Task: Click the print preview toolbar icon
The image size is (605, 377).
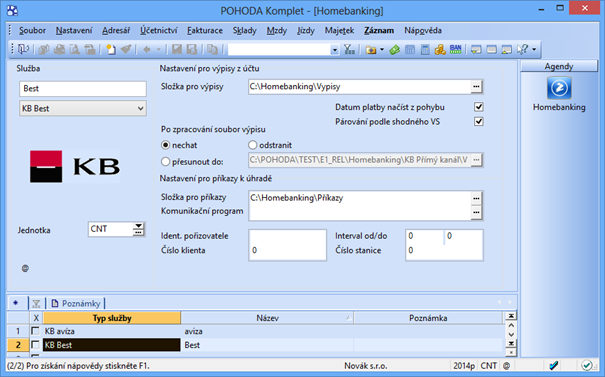Action: tap(75, 49)
